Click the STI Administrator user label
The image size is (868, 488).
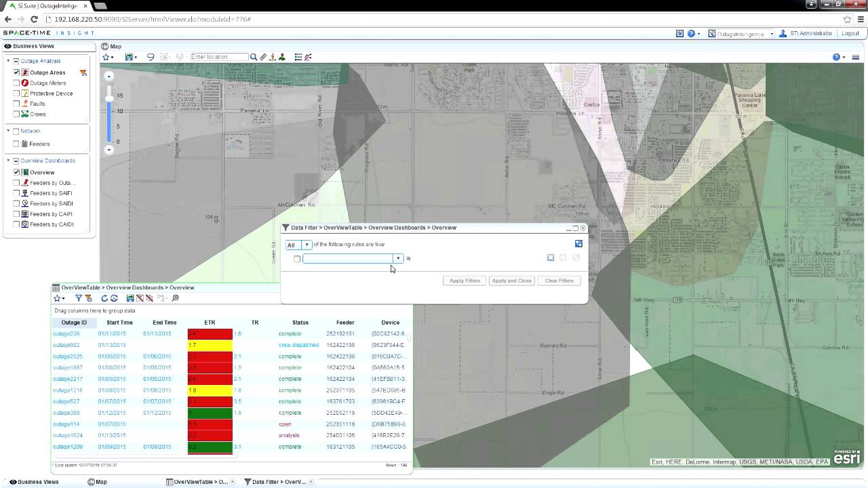pos(810,33)
